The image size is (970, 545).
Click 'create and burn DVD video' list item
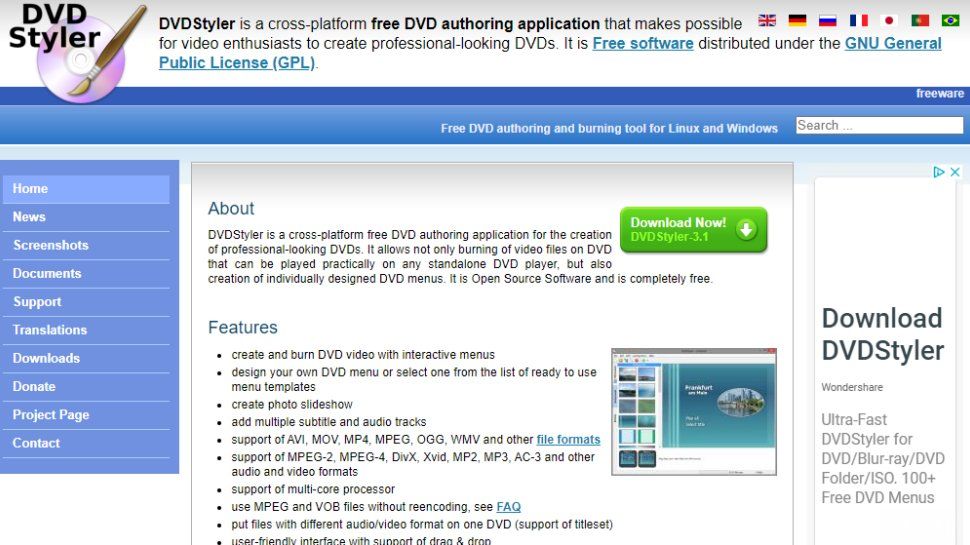click(363, 355)
